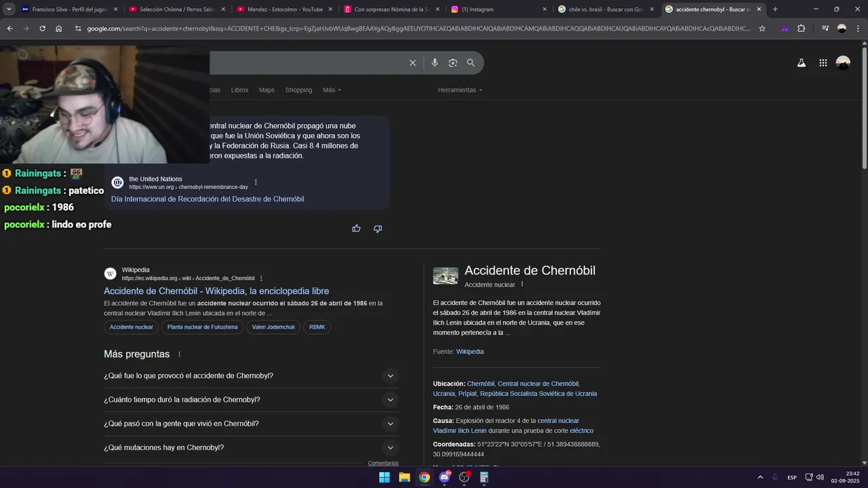The height and width of the screenshot is (488, 868).
Task: Click the Comentarios feedback link
Action: [383, 464]
